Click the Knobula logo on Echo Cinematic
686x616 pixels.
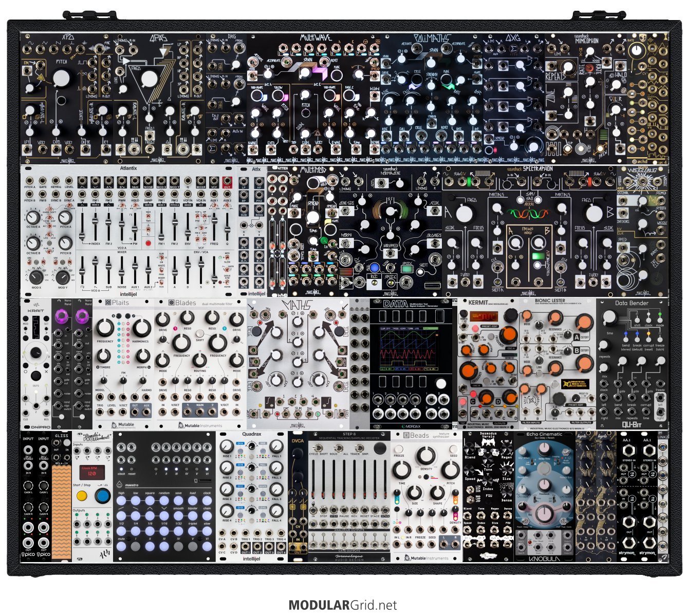[544, 558]
